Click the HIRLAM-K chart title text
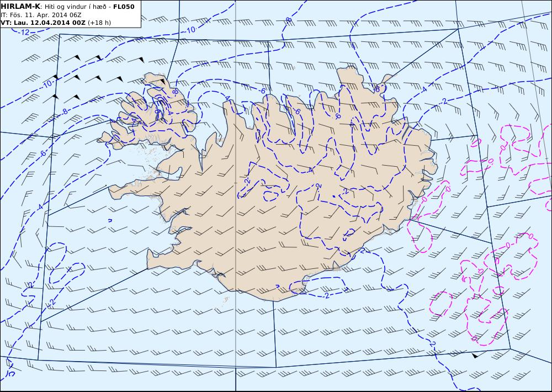Screen dimensions: 552x392 click(67, 7)
